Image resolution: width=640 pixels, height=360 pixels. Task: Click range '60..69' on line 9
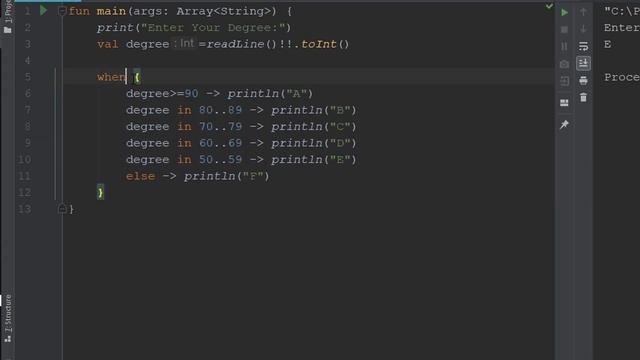click(220, 143)
